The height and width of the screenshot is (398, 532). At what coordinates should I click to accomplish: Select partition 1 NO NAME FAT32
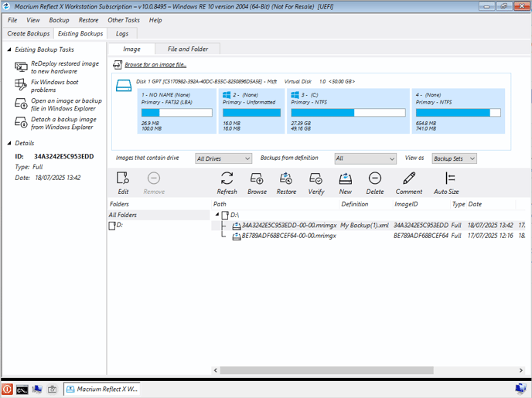point(177,111)
